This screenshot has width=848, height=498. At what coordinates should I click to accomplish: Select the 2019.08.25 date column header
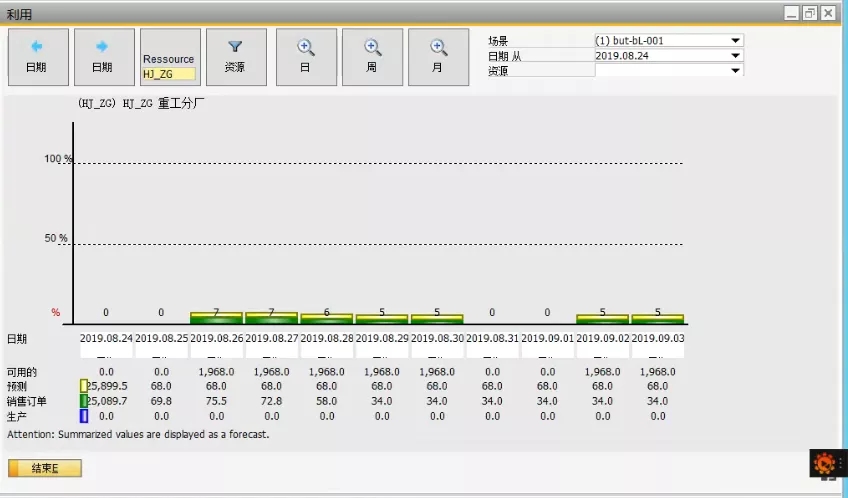tap(161, 338)
